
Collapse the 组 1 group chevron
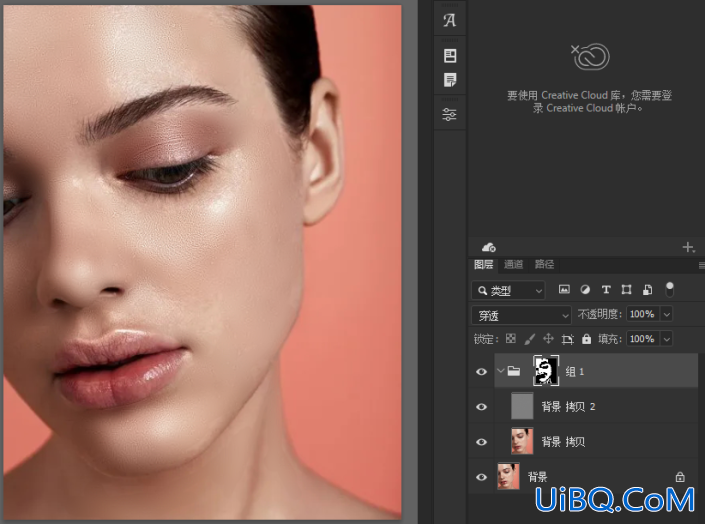[500, 371]
